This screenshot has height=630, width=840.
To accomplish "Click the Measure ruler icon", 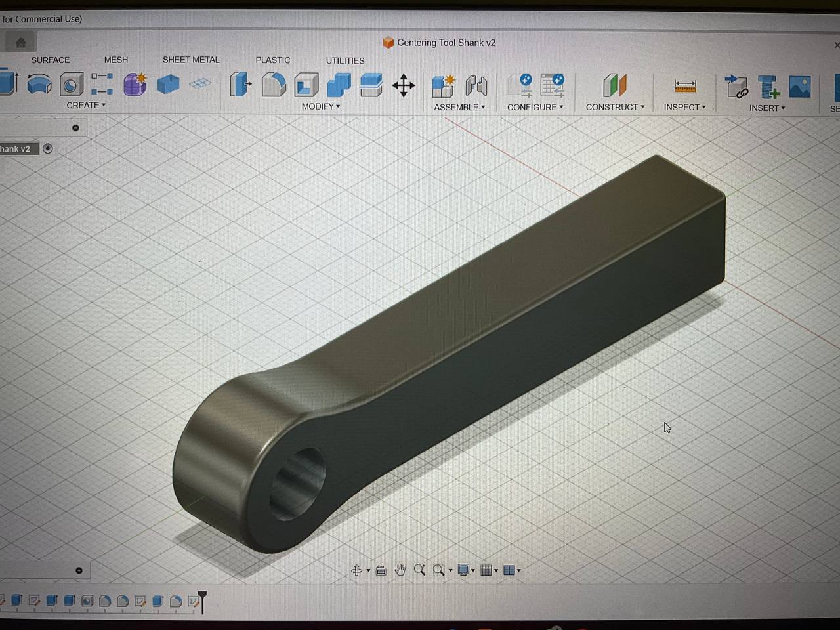I will pos(685,86).
